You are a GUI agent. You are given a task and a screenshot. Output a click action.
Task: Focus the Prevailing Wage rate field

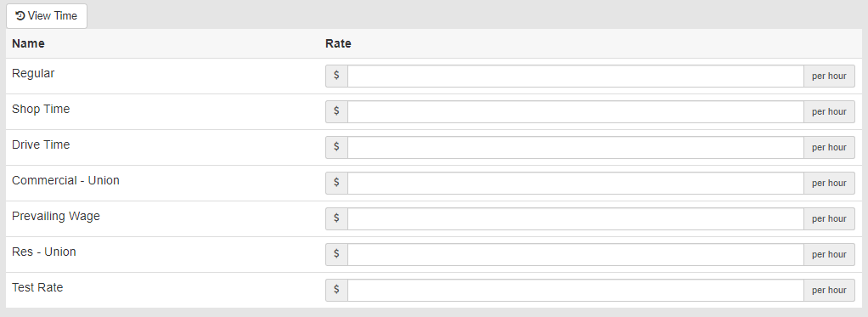575,218
